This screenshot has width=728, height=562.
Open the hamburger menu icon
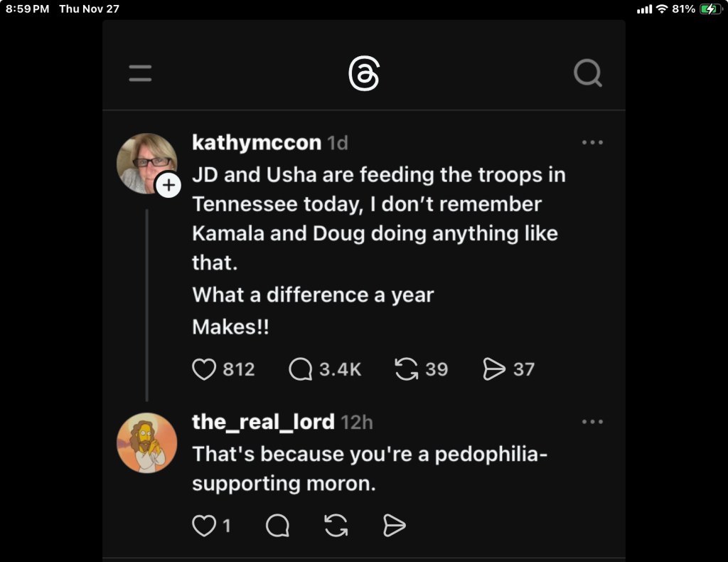(x=140, y=73)
